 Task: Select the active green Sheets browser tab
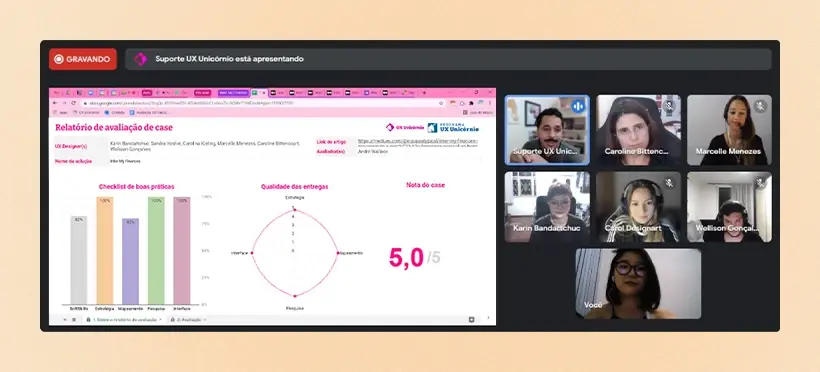259,93
